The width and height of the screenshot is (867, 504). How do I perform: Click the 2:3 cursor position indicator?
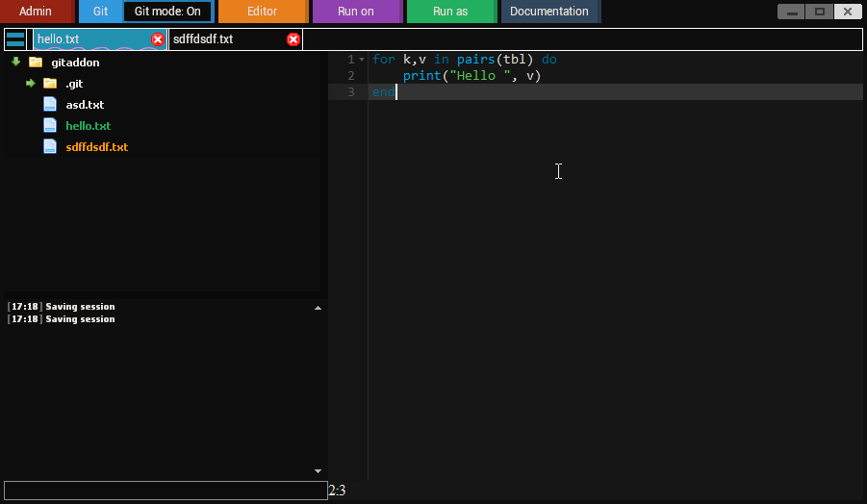click(x=337, y=491)
